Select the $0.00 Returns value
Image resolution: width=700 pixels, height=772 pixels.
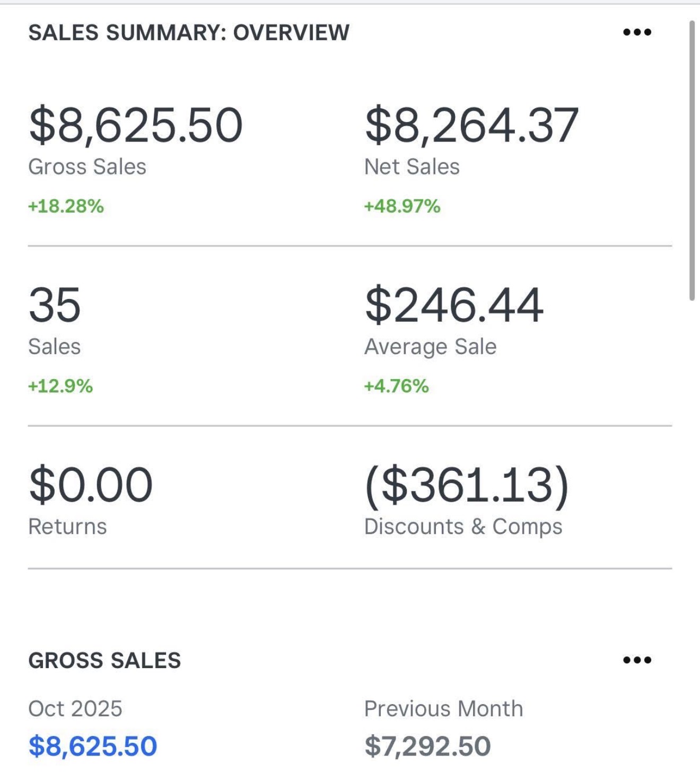[x=91, y=485]
